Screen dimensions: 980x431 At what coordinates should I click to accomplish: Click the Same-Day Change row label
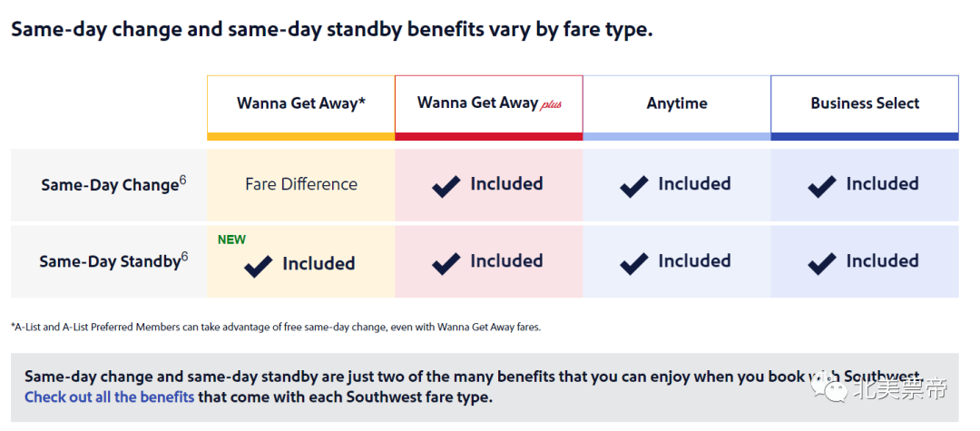click(x=109, y=185)
